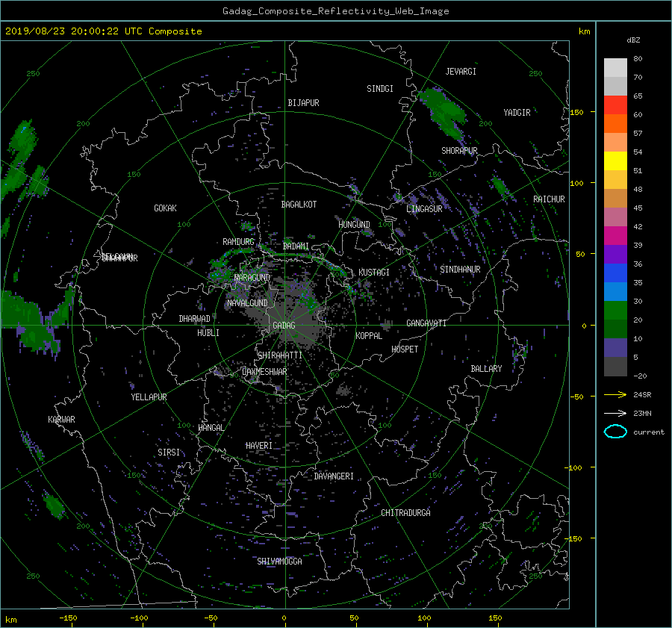672x628 pixels.
Task: Click the -150 tick on bottom axis
Action: tap(68, 618)
